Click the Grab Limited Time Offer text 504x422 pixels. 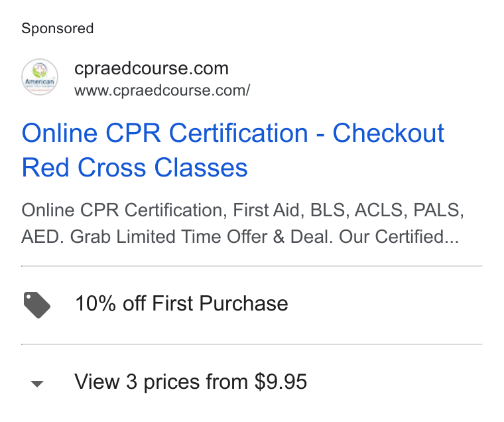click(x=168, y=237)
